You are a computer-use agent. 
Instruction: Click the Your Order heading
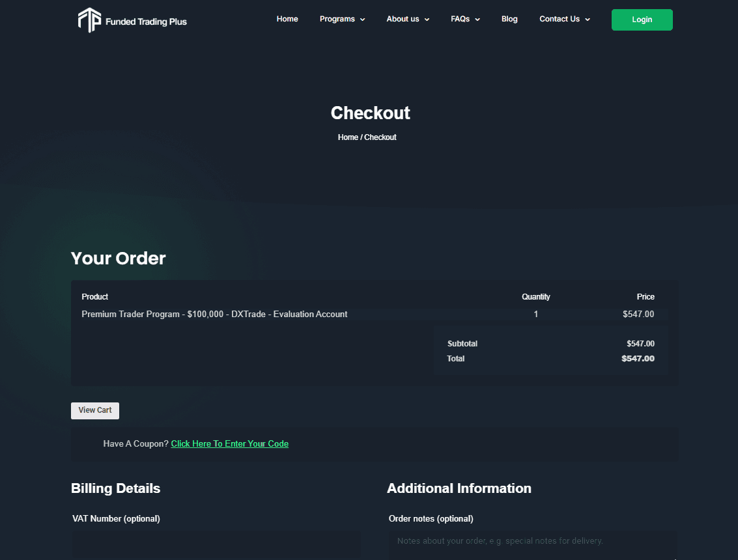tap(118, 259)
